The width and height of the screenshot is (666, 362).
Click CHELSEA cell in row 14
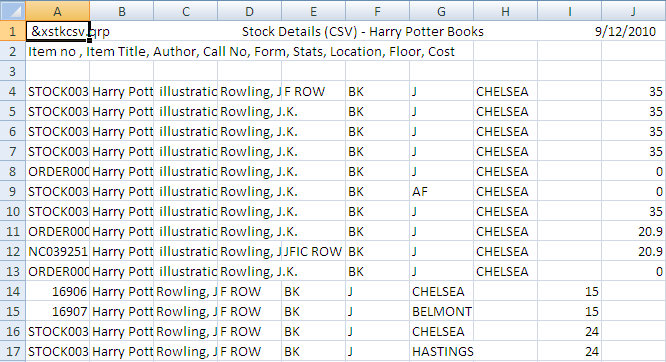tap(441, 291)
